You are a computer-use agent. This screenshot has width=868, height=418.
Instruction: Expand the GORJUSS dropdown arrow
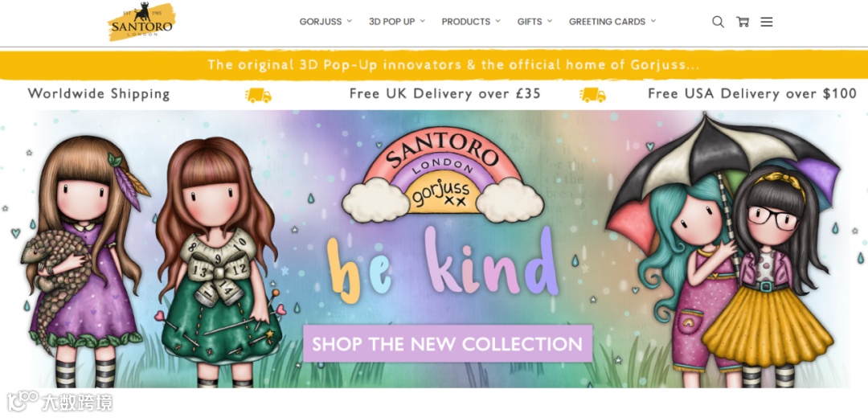pyautogui.click(x=350, y=21)
